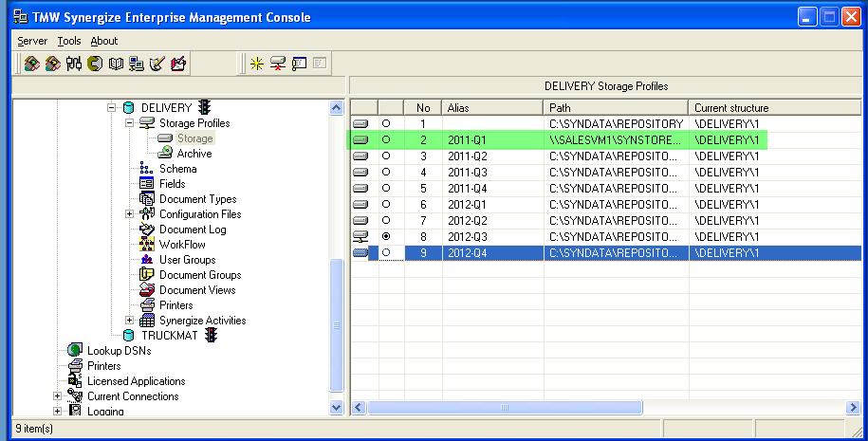The image size is (868, 441).
Task: Click the Path column header
Action: tap(615, 108)
